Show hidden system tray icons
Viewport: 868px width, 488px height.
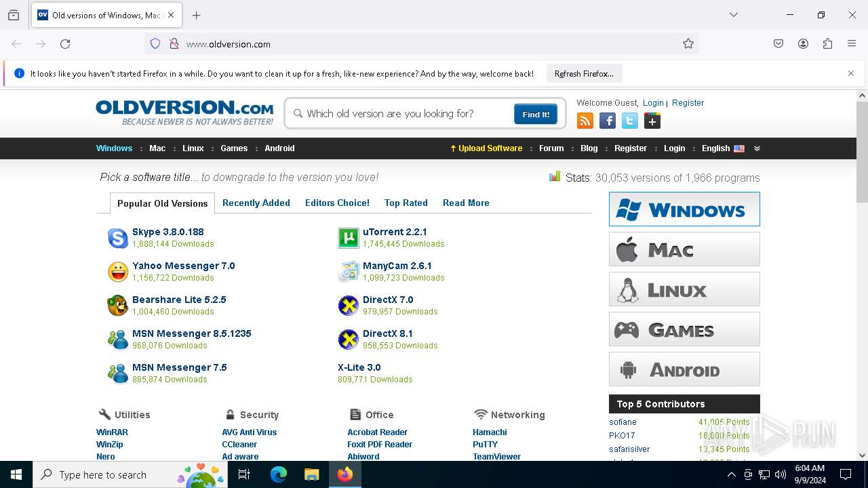coord(731,474)
